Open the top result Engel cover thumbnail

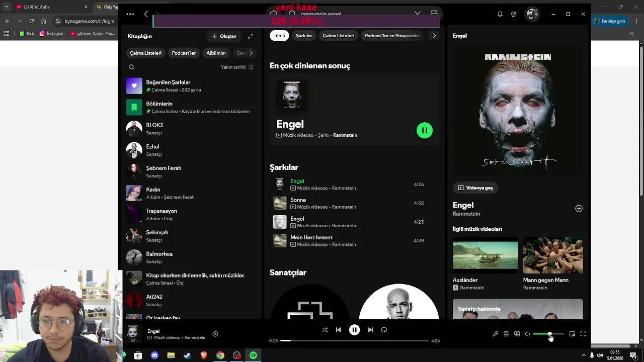point(292,95)
